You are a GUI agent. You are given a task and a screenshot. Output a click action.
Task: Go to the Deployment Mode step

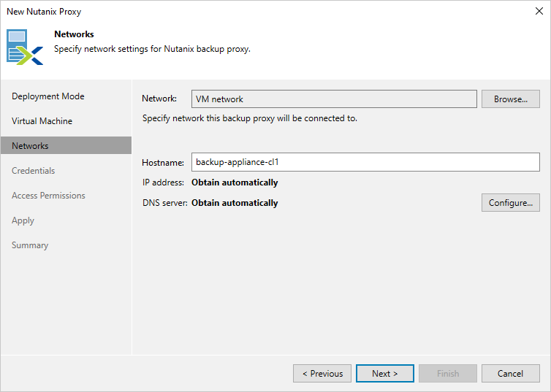[48, 96]
